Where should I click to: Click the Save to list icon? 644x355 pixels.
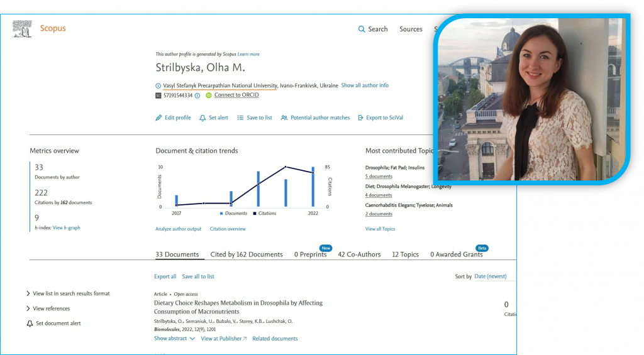pyautogui.click(x=240, y=117)
